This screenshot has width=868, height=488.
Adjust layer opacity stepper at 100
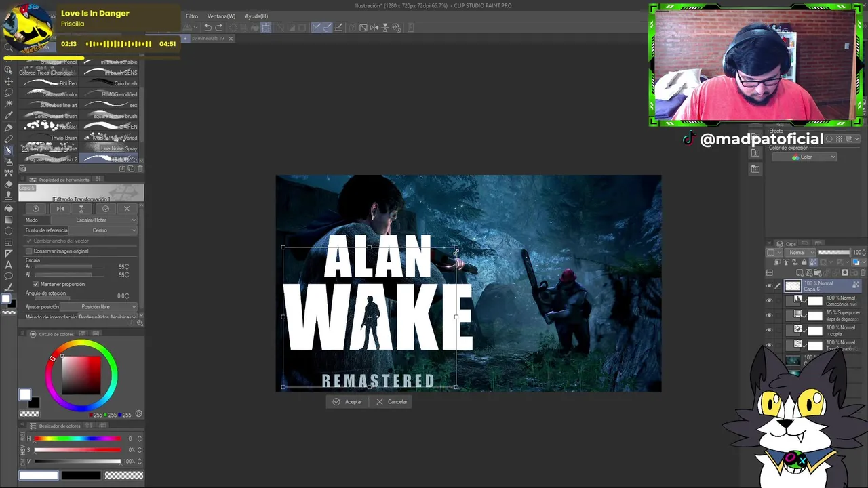863,253
